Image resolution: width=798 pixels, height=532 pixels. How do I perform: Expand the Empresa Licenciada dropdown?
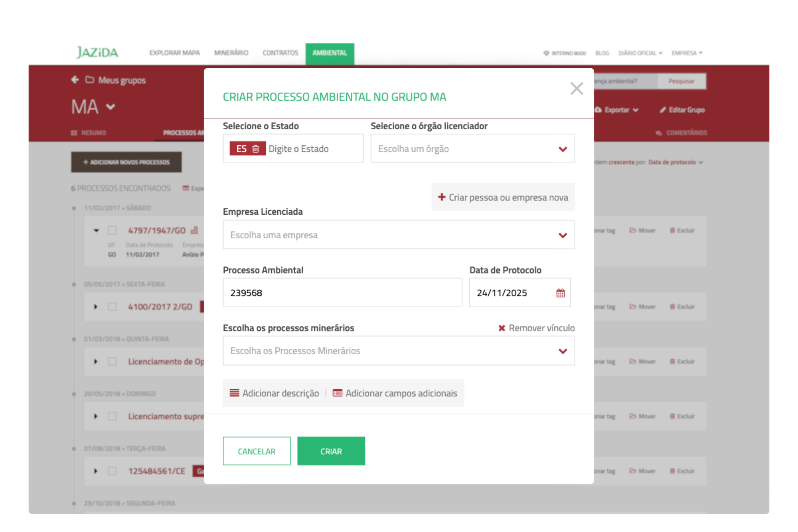(x=398, y=235)
